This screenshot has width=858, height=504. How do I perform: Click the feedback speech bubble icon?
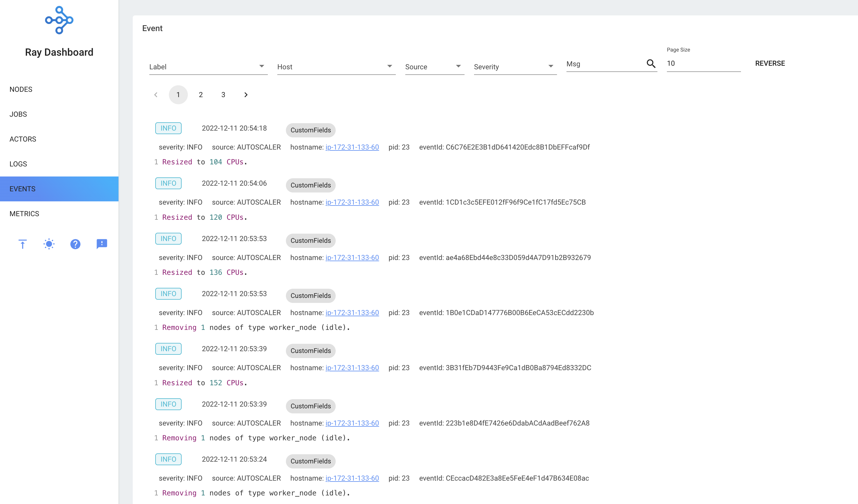101,244
